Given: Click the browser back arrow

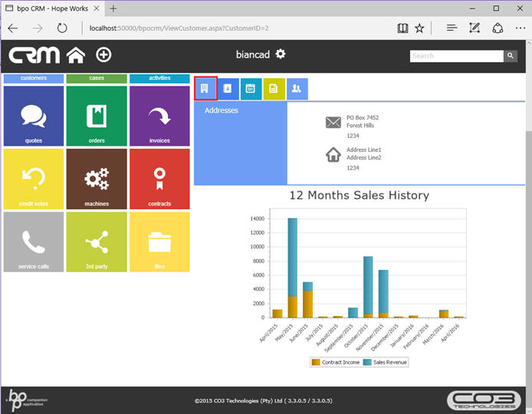Looking at the screenshot, I should [x=13, y=28].
